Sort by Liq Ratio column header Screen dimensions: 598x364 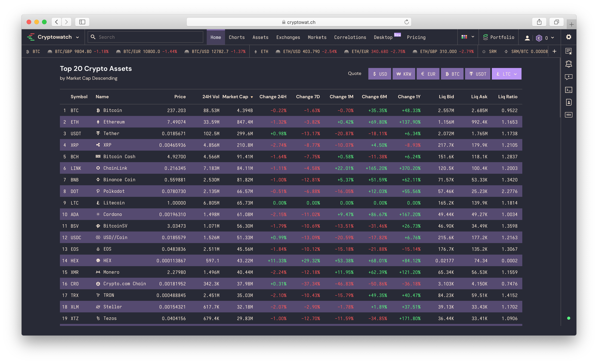508,96
